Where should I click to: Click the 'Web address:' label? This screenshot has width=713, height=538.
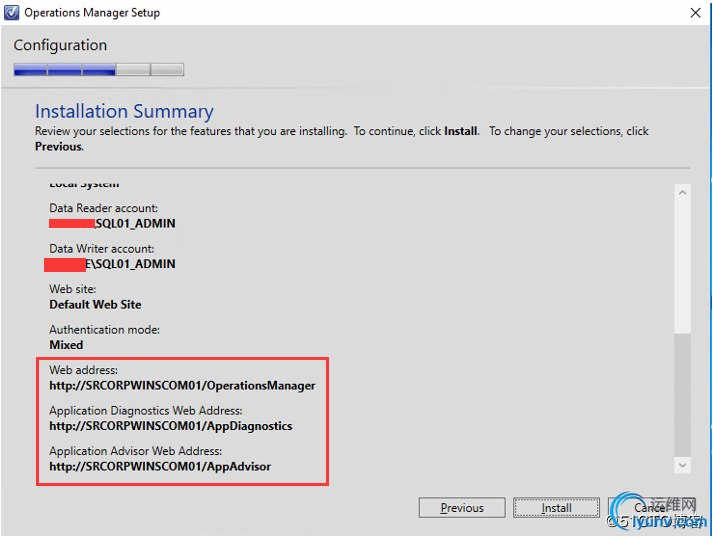83,370
